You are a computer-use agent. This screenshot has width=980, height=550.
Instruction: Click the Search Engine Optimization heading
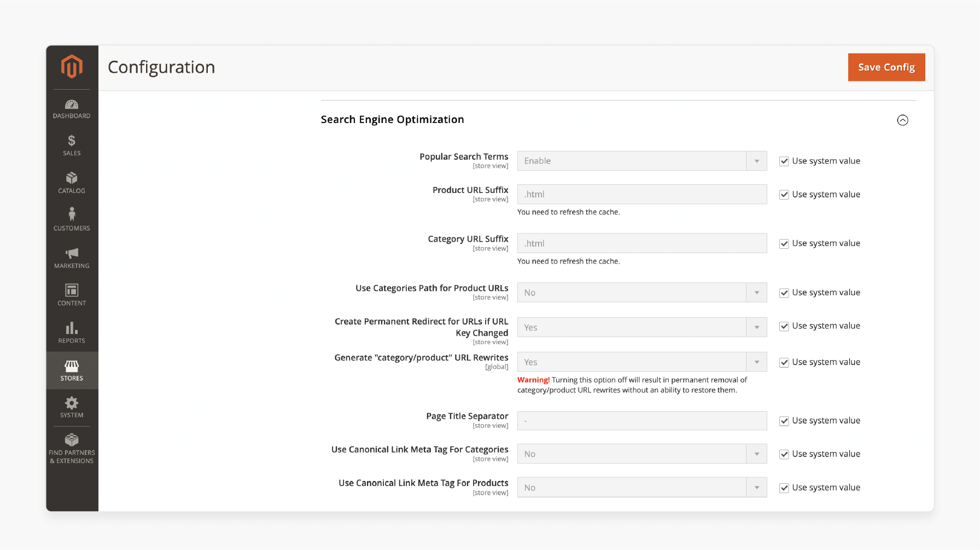tap(392, 120)
